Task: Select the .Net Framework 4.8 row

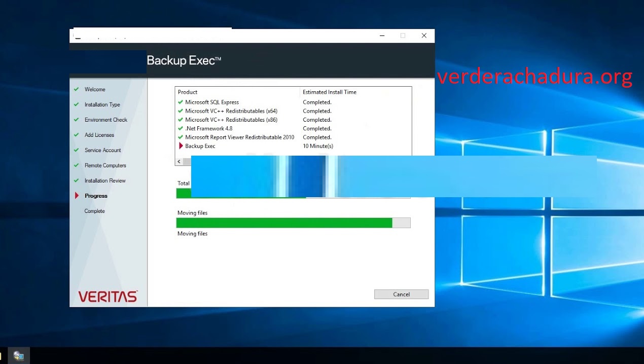Action: point(293,128)
